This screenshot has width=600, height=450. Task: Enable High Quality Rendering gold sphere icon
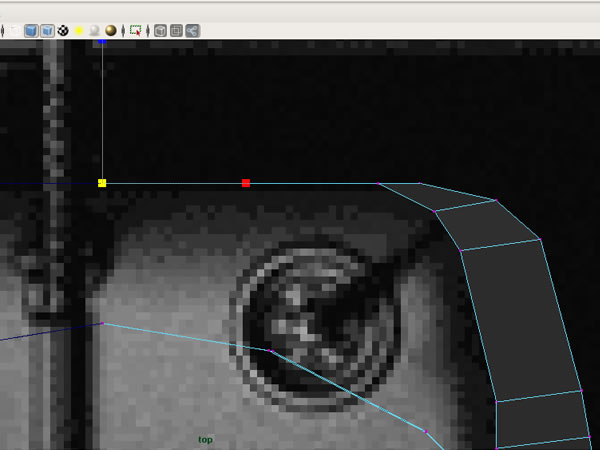click(x=111, y=31)
